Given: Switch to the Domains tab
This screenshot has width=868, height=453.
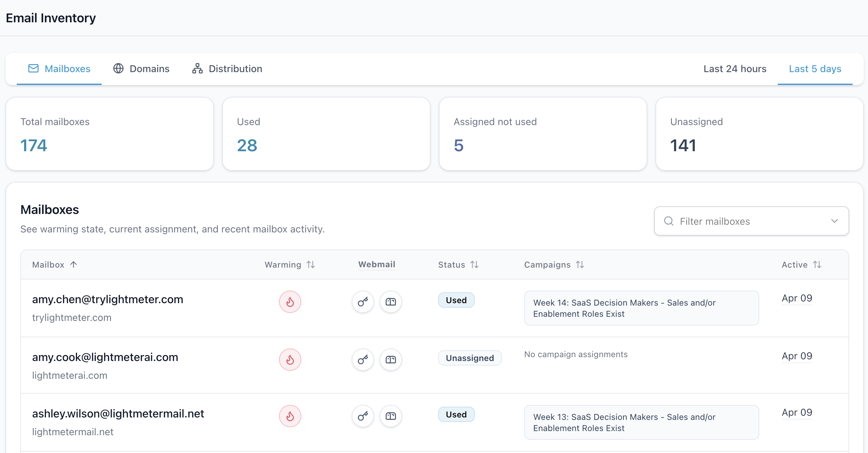Looking at the screenshot, I should pos(141,69).
